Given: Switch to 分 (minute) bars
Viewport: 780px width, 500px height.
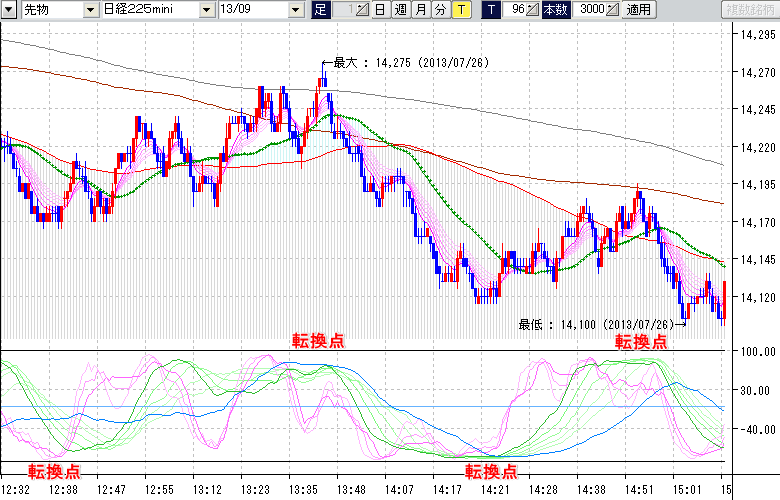Looking at the screenshot, I should [440, 10].
